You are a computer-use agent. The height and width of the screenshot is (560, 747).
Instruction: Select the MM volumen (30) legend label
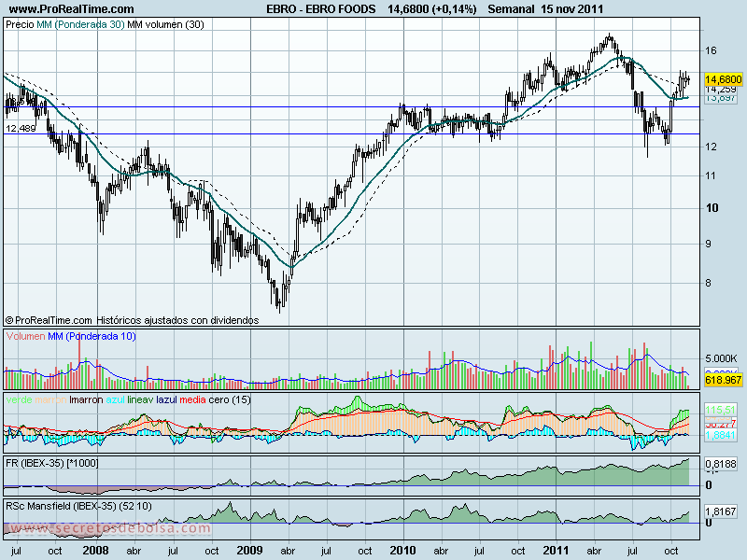pos(165,24)
